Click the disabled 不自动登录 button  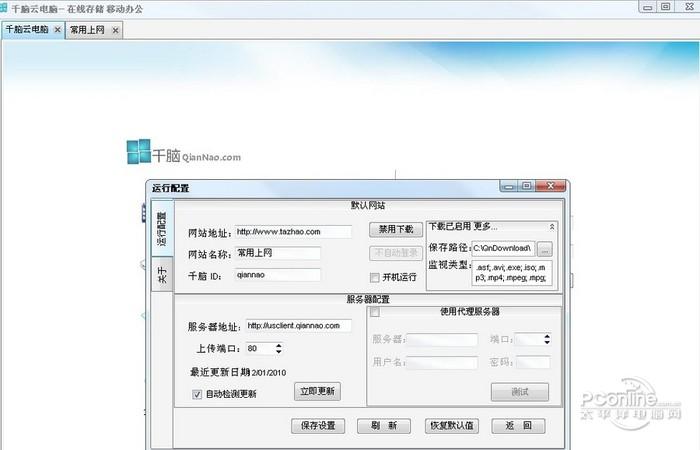(396, 253)
